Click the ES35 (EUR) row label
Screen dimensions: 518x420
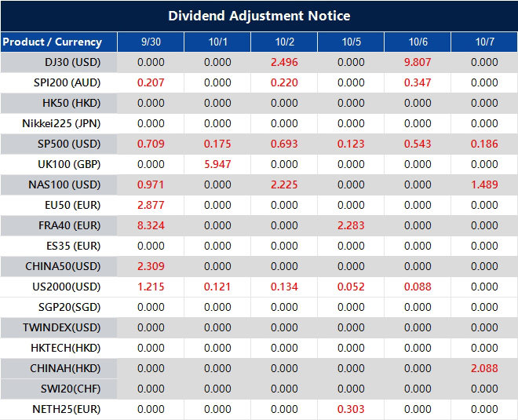coord(73,247)
